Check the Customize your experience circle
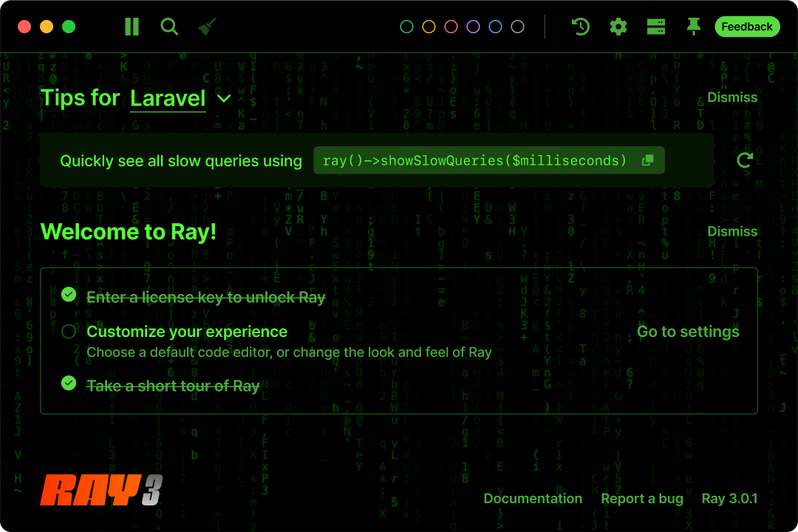This screenshot has height=532, width=798. click(x=69, y=332)
